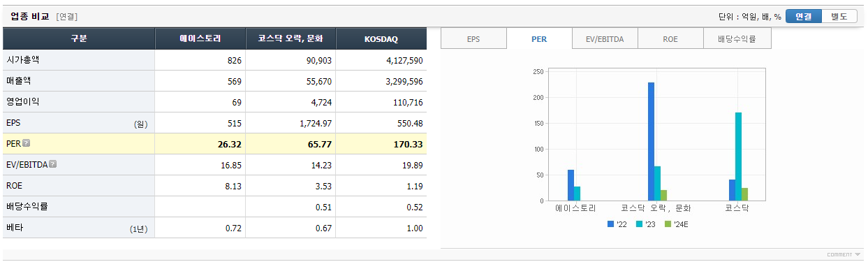Switch to the ROE chart tab

click(670, 39)
